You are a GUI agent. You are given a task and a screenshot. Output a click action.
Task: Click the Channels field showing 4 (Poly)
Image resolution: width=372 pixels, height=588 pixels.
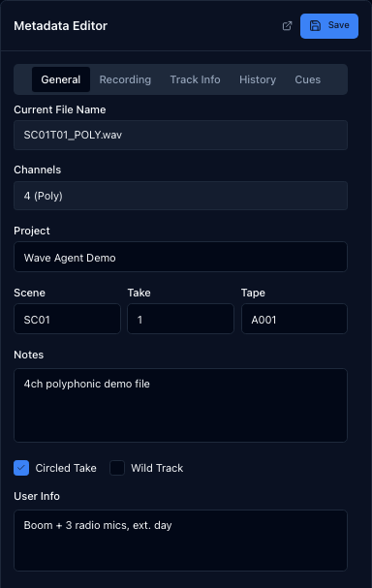click(180, 196)
